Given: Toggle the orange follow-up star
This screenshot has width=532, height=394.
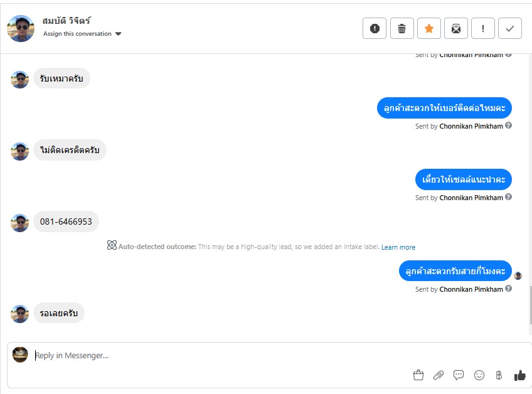Looking at the screenshot, I should click(x=429, y=28).
